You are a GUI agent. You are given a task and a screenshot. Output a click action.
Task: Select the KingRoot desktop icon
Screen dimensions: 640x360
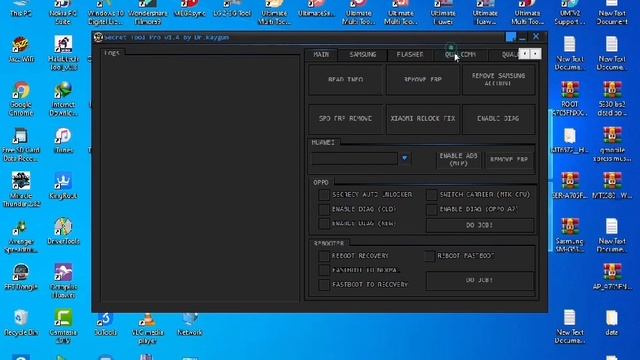pos(63,186)
